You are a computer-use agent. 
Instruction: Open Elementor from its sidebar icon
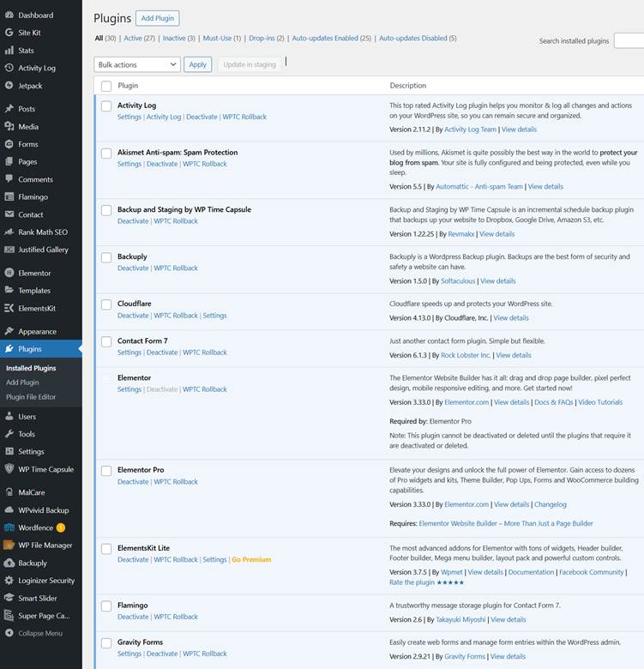9,273
